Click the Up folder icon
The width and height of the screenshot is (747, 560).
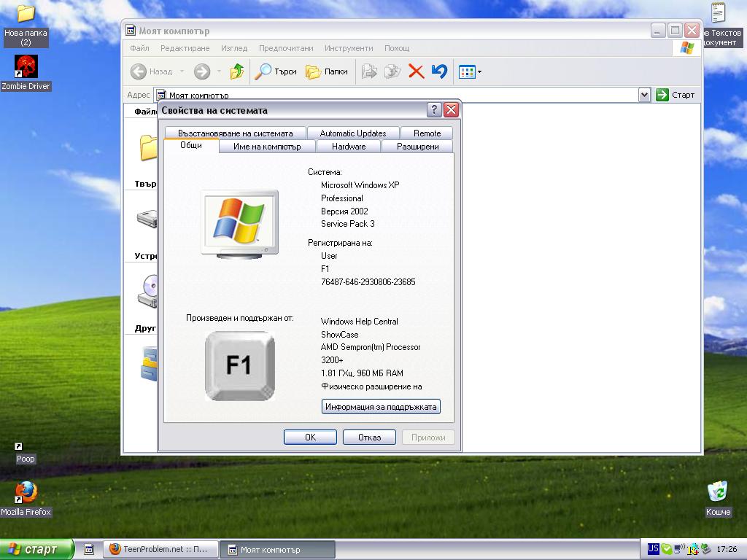pyautogui.click(x=237, y=72)
